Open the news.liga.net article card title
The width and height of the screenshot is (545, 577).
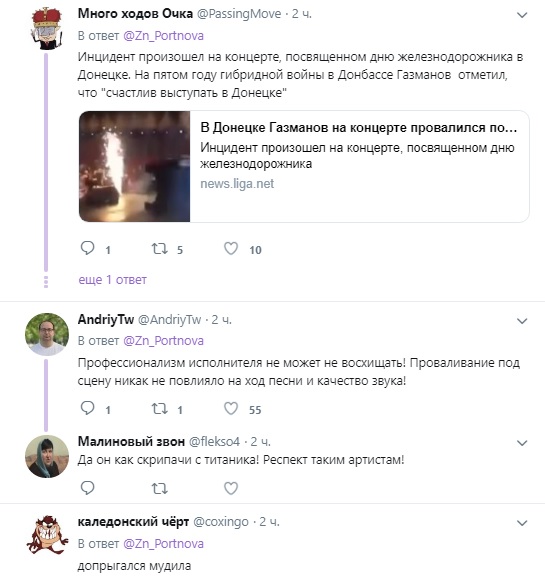tap(358, 128)
